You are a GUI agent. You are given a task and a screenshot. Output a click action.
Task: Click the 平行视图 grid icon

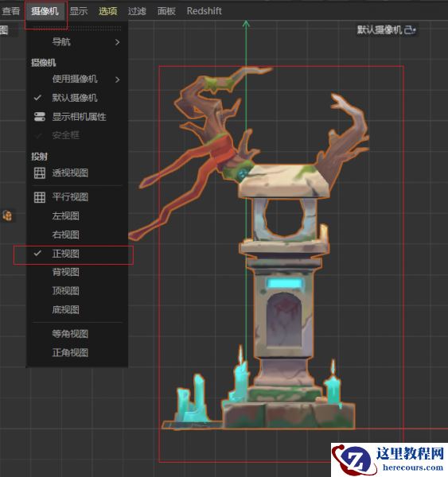tap(40, 197)
